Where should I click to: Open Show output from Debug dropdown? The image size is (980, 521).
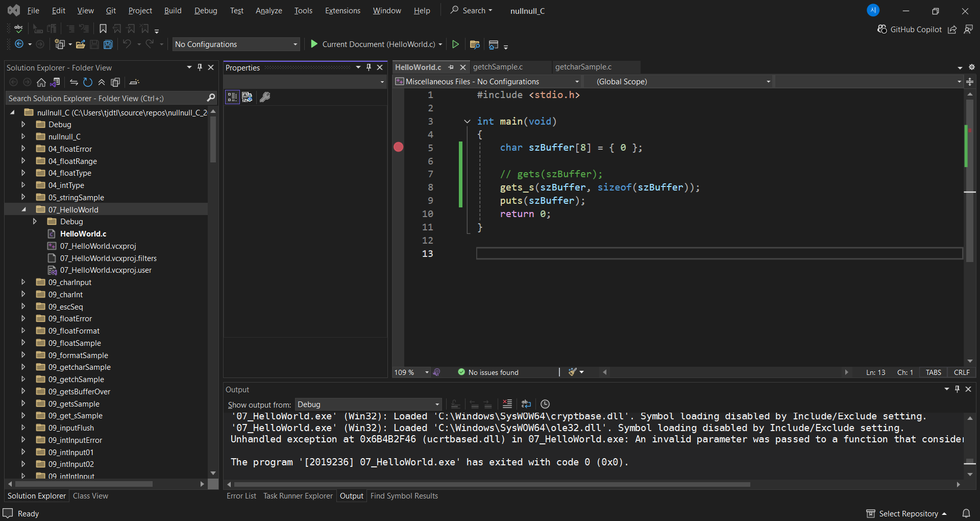coord(369,405)
